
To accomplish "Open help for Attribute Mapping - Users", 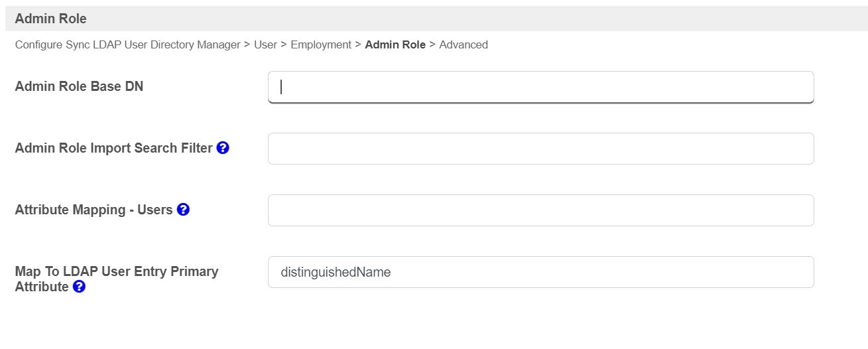I will [184, 210].
